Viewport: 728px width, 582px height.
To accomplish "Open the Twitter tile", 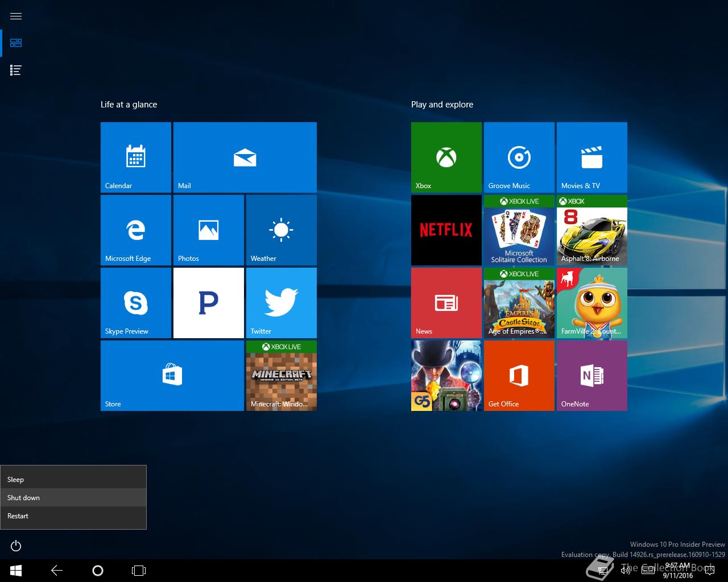I will tap(281, 303).
